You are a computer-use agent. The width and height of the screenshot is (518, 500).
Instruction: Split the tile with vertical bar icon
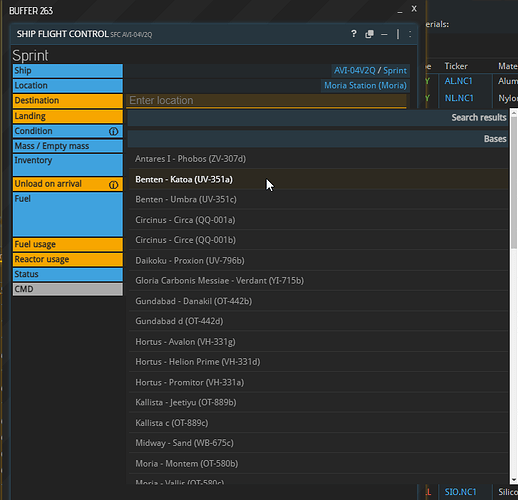pyautogui.click(x=398, y=34)
